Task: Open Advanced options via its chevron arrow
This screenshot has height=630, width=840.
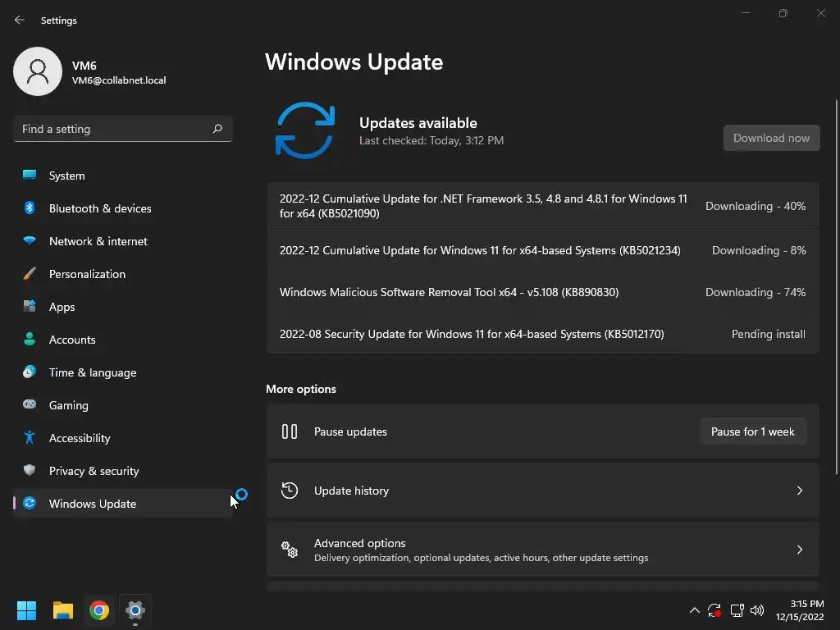Action: 799,549
